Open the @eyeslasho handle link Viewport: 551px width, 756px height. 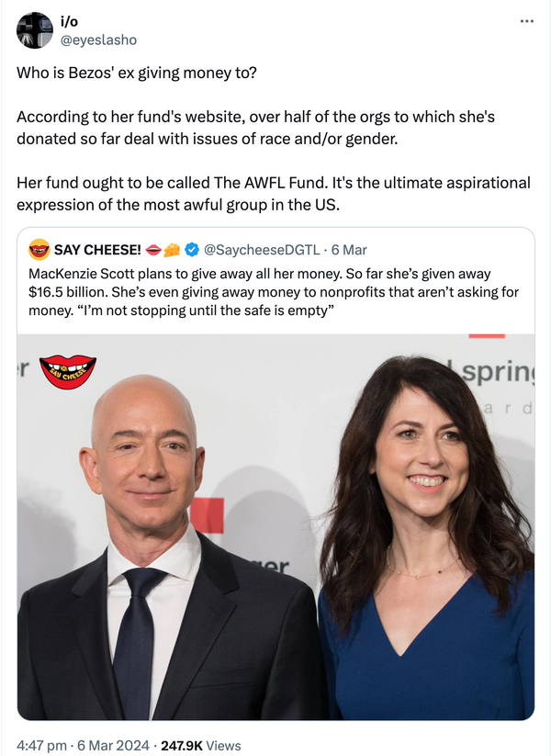coord(98,40)
